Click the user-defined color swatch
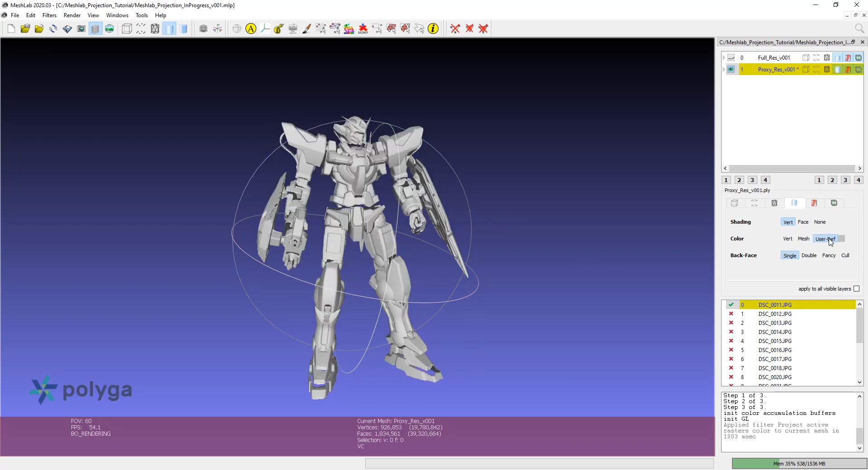 (x=841, y=239)
